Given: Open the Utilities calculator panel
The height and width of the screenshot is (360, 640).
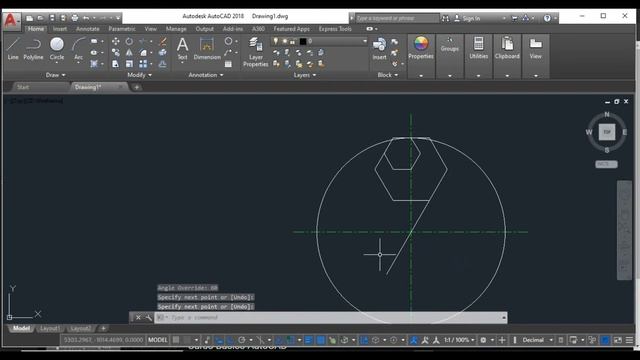Looking at the screenshot, I should point(478,49).
